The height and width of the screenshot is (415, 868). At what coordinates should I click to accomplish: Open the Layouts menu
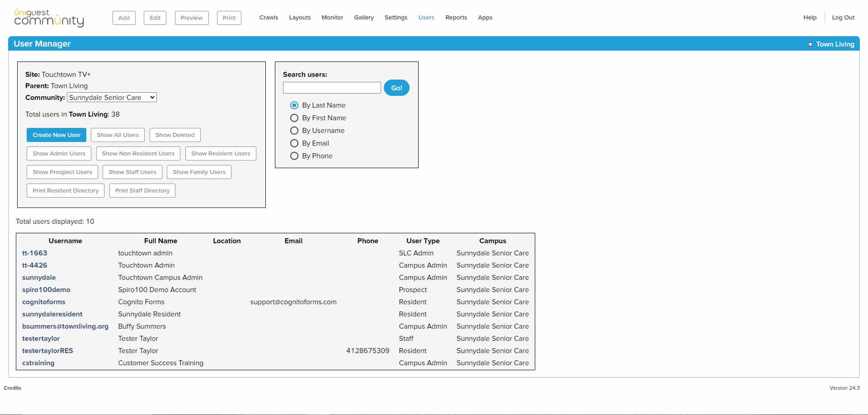300,18
